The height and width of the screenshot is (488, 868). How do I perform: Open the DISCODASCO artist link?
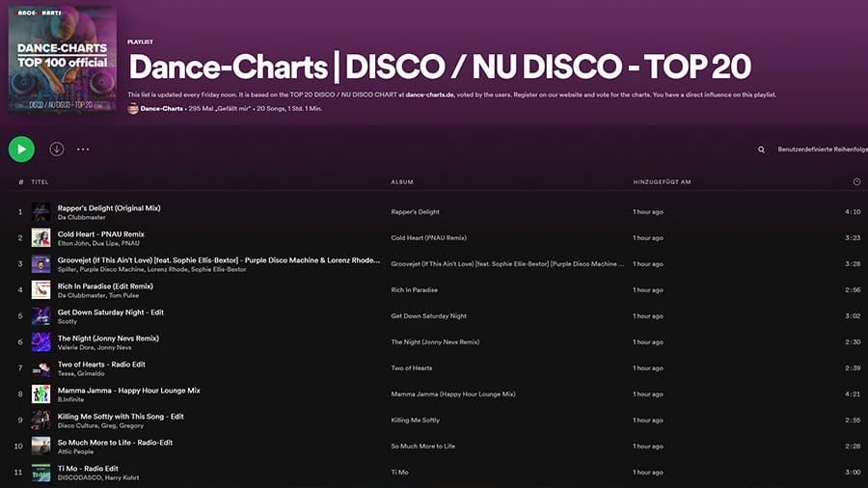[80, 477]
